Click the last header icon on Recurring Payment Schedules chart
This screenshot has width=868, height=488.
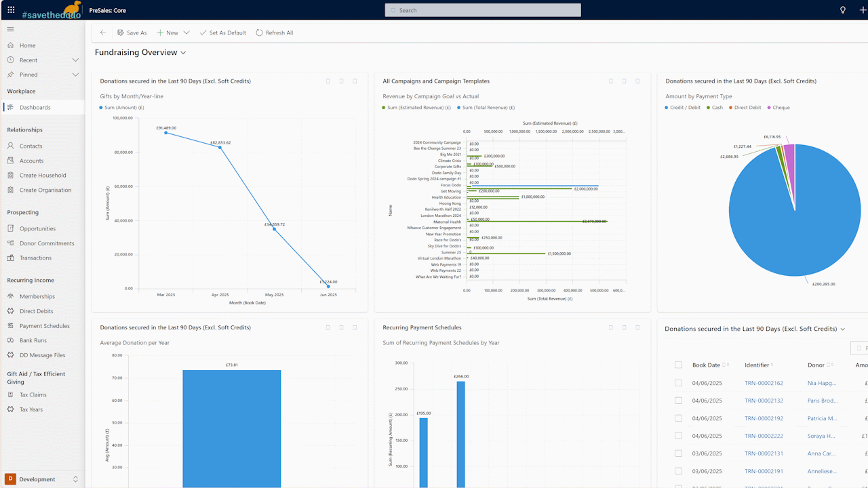637,327
